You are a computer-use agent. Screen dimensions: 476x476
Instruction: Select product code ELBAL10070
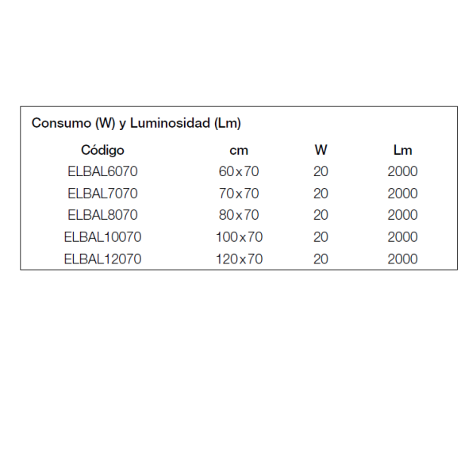pyautogui.click(x=102, y=237)
